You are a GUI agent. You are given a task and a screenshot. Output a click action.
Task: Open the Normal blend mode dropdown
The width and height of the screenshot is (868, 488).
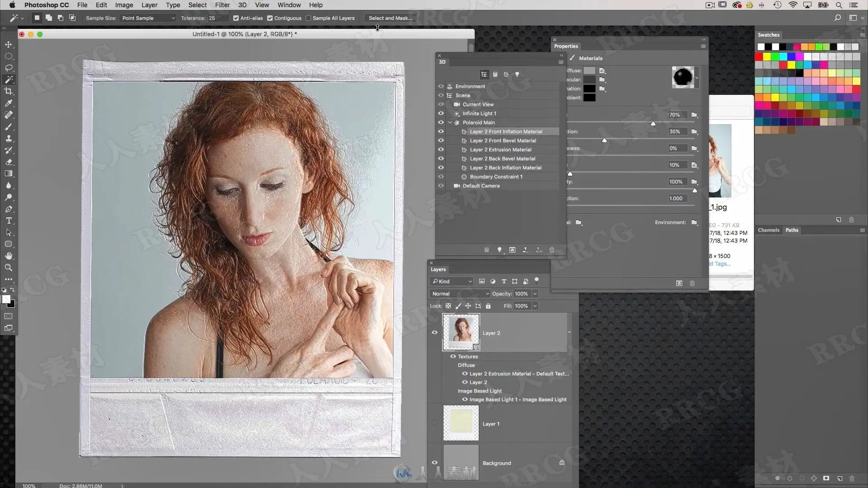pyautogui.click(x=460, y=294)
